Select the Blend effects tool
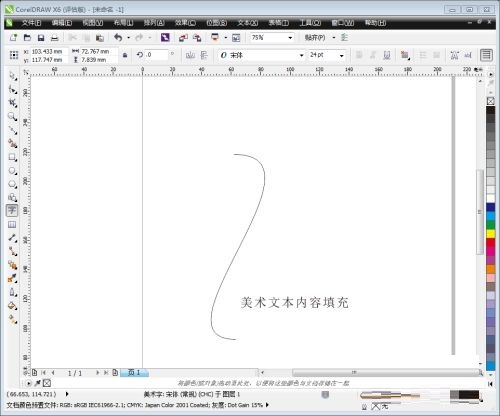 point(12,265)
